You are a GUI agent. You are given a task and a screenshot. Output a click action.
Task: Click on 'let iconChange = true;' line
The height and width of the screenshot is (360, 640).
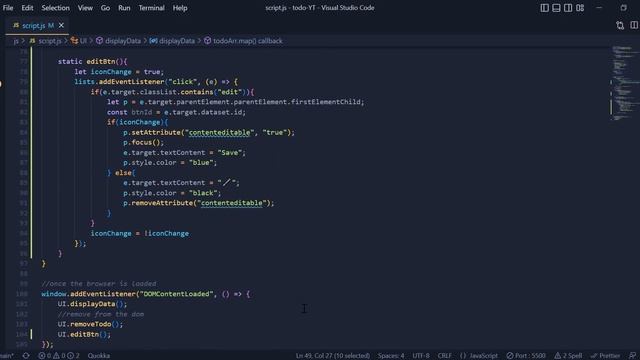(119, 72)
